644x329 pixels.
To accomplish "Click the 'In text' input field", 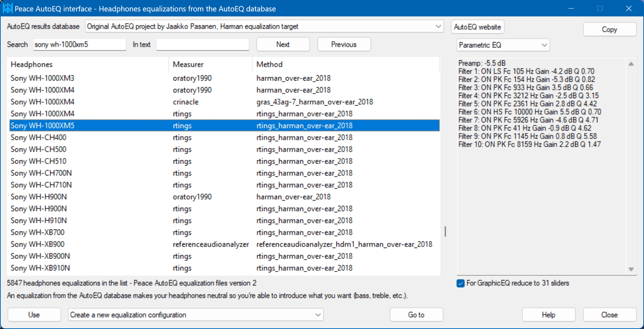I will (x=202, y=44).
